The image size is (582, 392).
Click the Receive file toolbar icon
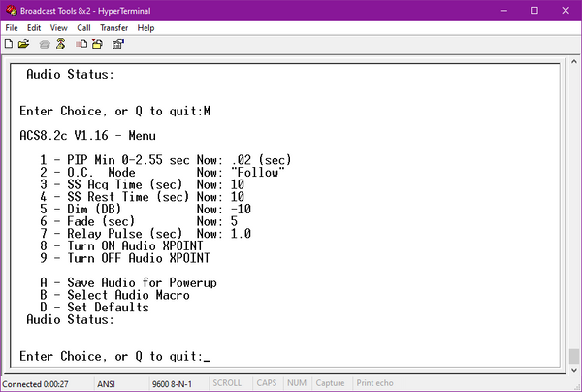tap(98, 44)
